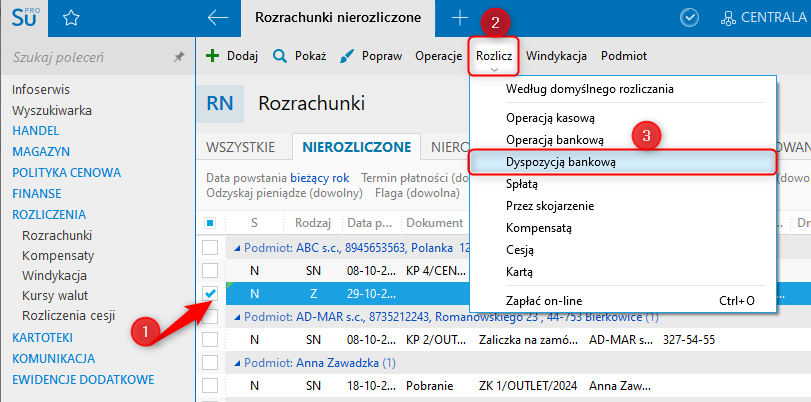Open a new tab with the plus icon

coord(459,18)
